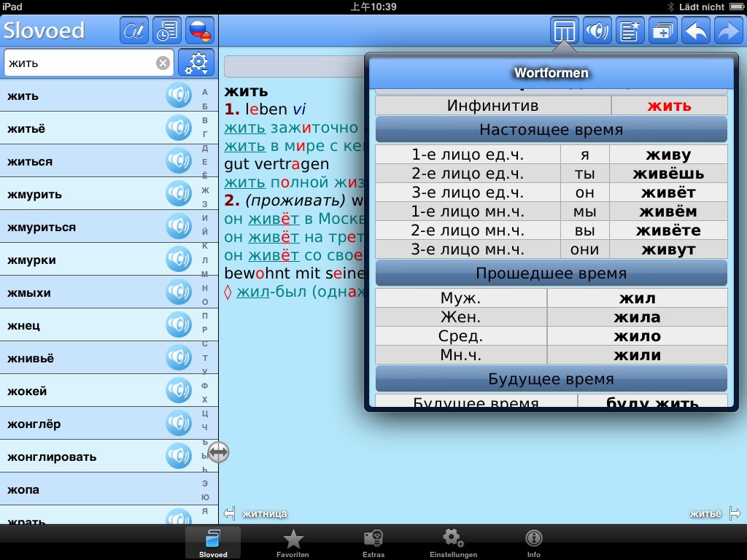Open the Extras tab
Viewport: 747px width, 560px height.
pos(373,542)
